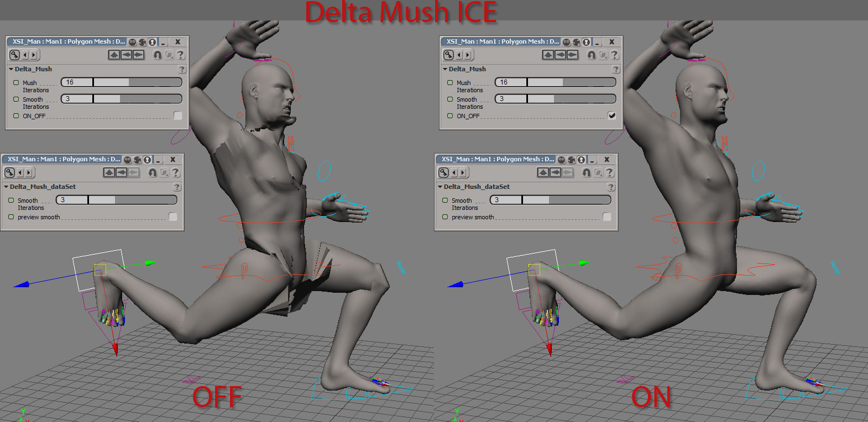Click the face icon in the bottom-right dataSet panel title bar
Viewport: 868px width, 422px height.
point(561,160)
